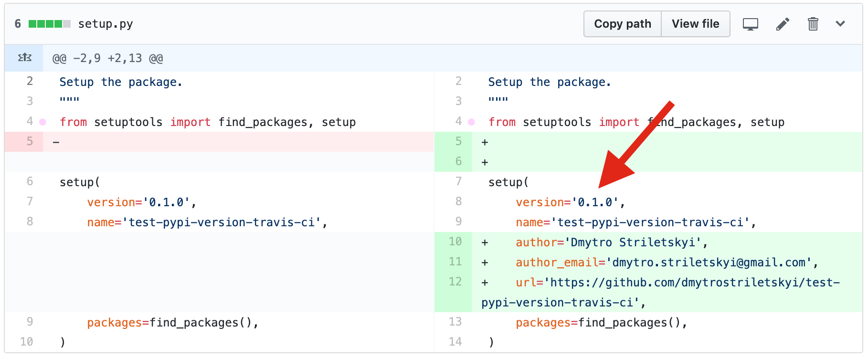Click the monitor display icon in file header

(x=750, y=24)
